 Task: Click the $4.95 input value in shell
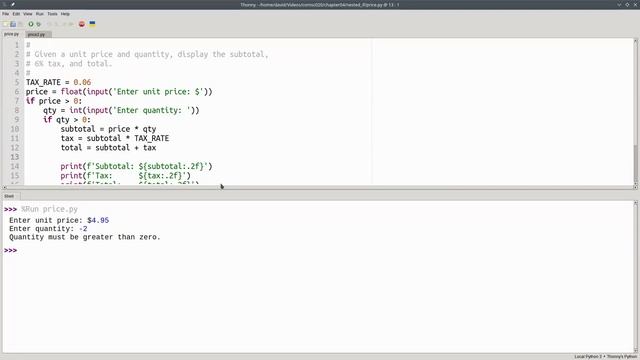click(x=98, y=220)
